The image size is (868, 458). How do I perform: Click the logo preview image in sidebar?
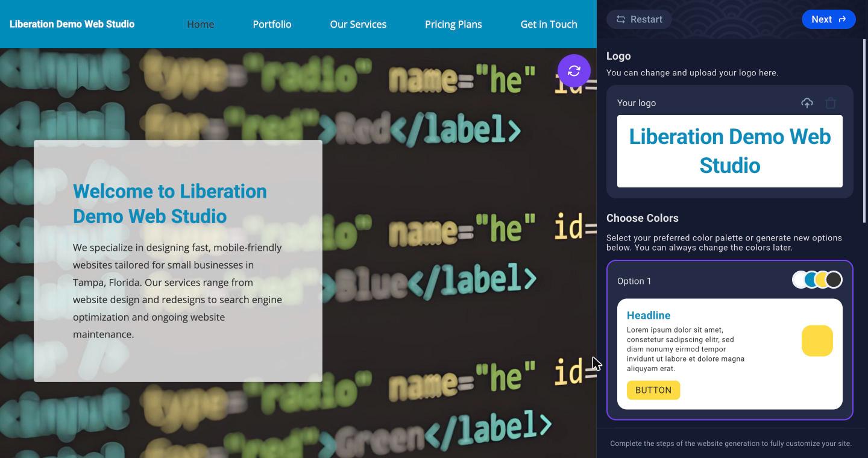pyautogui.click(x=730, y=151)
